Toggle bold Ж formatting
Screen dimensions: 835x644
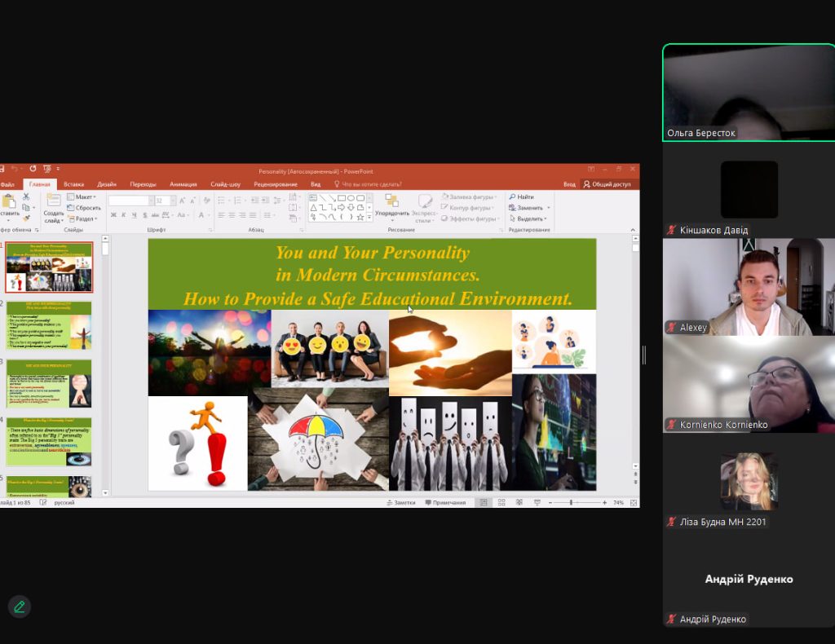point(113,215)
